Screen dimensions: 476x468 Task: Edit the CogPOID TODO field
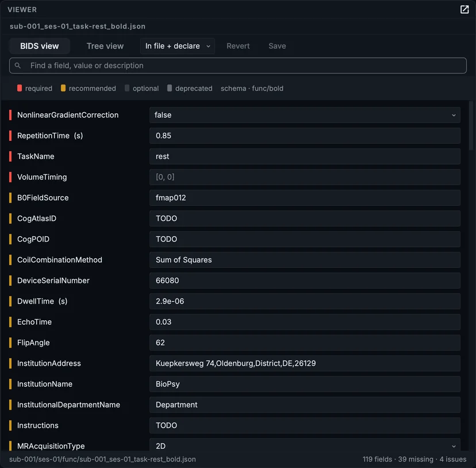pyautogui.click(x=305, y=239)
